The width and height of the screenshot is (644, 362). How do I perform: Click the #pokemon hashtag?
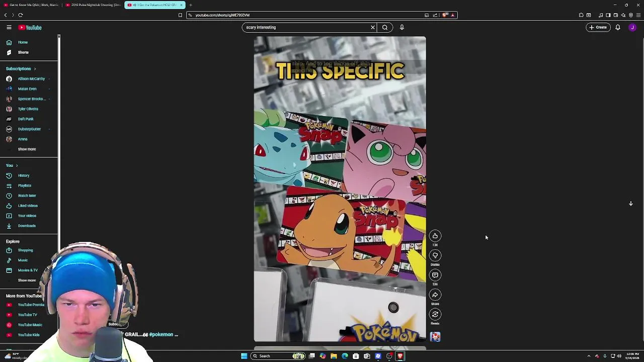coord(161,334)
